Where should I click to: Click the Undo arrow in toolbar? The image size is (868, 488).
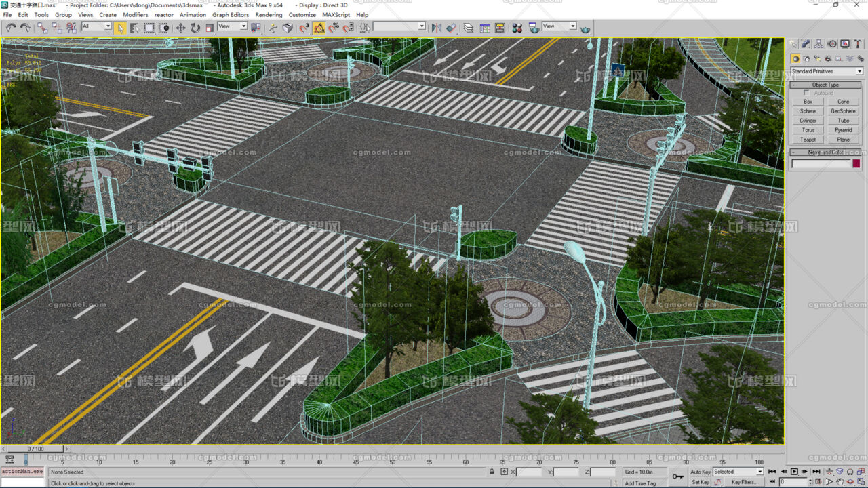click(x=11, y=28)
